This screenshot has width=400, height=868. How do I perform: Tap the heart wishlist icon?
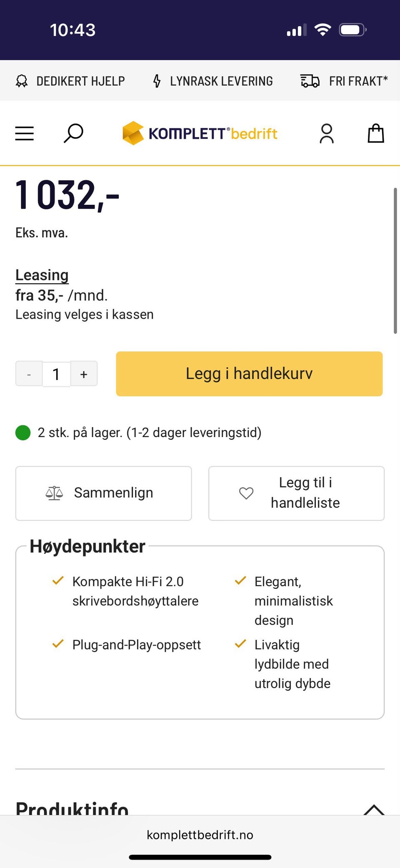point(246,493)
